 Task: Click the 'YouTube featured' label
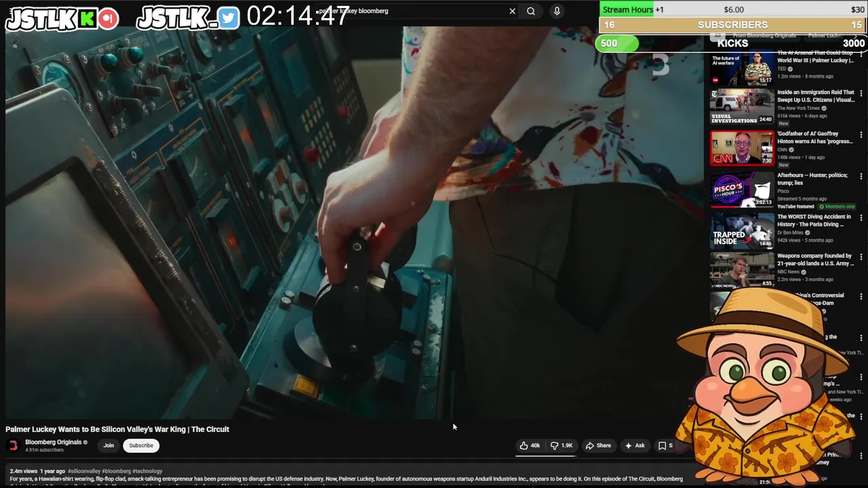(795, 207)
